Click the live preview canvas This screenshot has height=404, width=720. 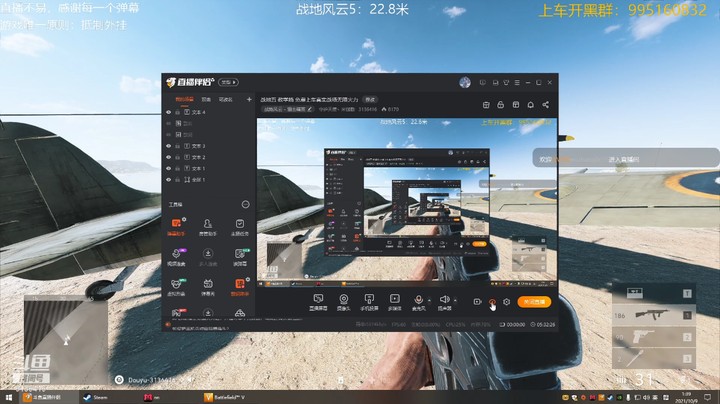[x=407, y=202]
